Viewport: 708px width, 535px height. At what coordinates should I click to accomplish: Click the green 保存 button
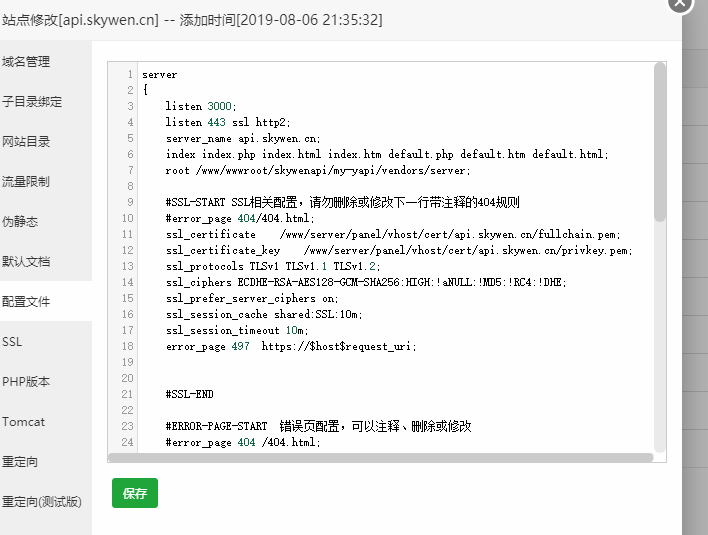pyautogui.click(x=135, y=493)
